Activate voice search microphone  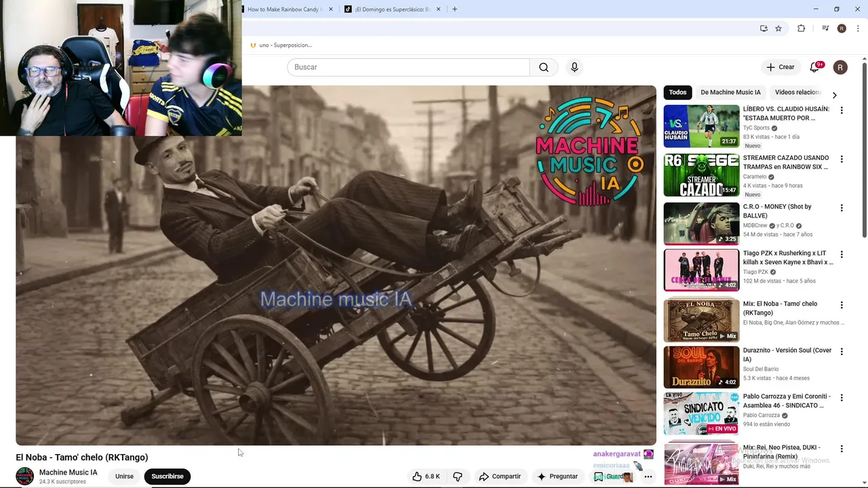pos(574,67)
